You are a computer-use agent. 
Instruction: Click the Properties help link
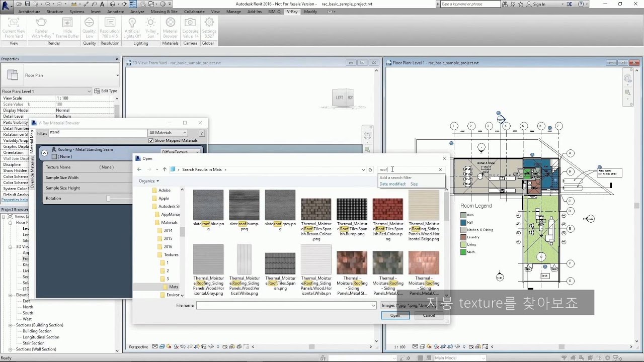(x=14, y=200)
